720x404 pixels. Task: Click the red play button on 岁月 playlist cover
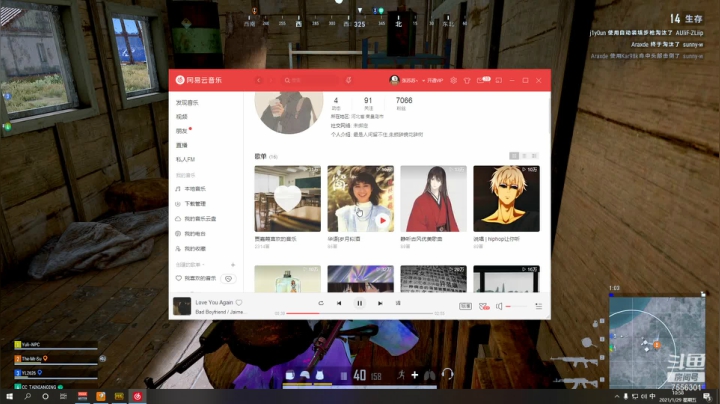(382, 220)
